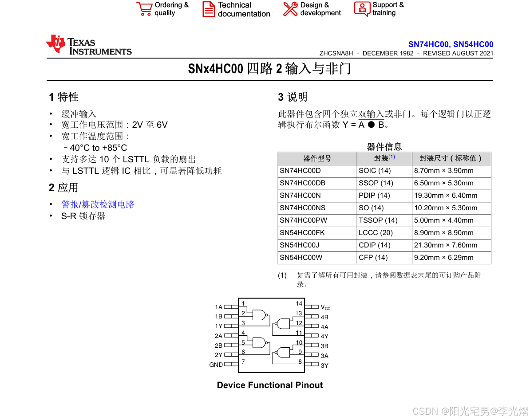This screenshot has height=420, width=530.
Task: Click the SO (14) package cell
Action: (384, 208)
